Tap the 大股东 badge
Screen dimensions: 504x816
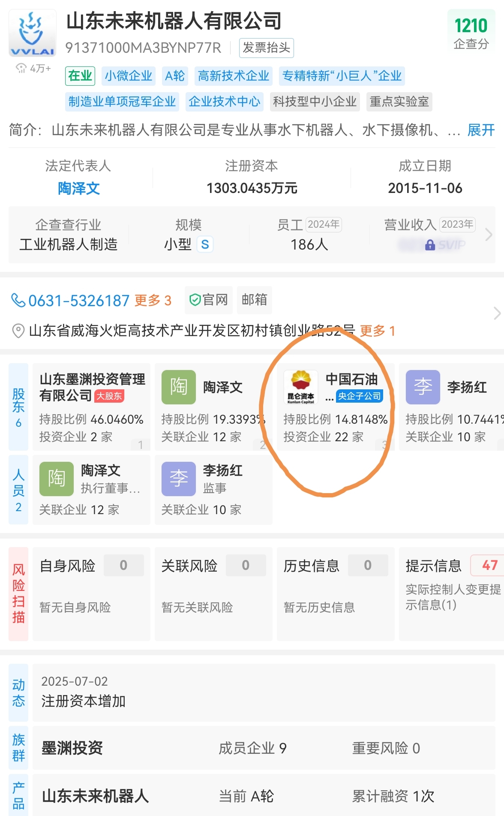pos(109,396)
